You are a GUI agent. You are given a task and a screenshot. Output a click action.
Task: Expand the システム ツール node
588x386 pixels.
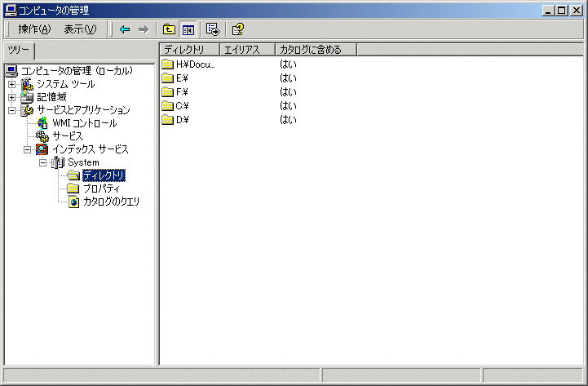click(11, 84)
